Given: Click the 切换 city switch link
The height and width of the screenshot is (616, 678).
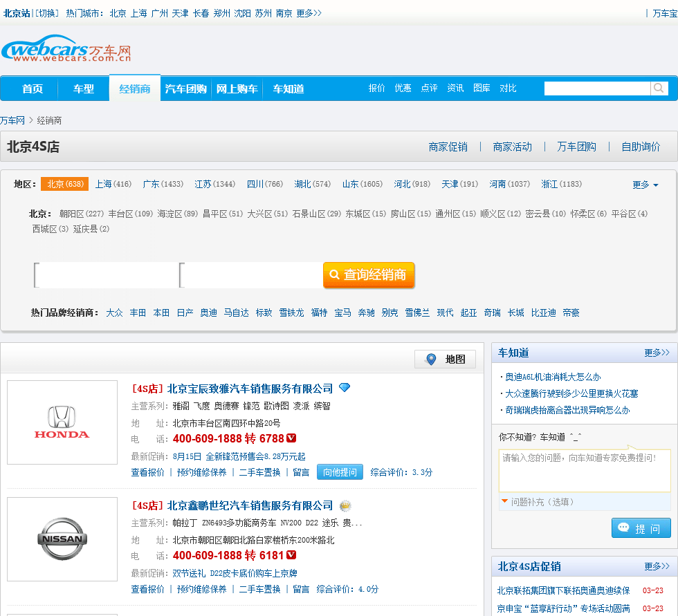Looking at the screenshot, I should (x=47, y=13).
